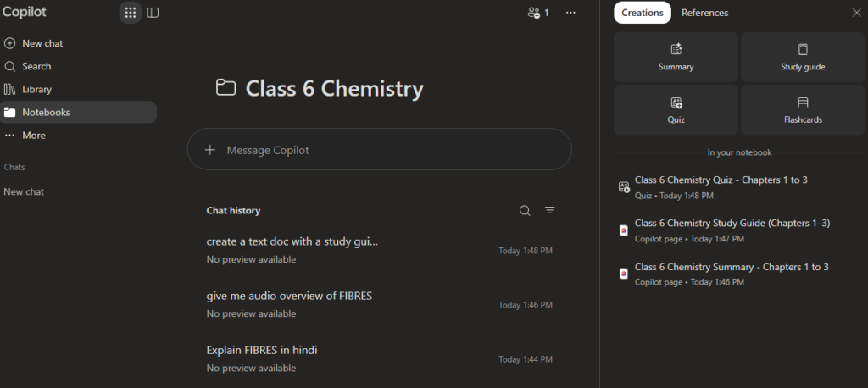Click the 'Today 1:48 PM' chat timestamp

pyautogui.click(x=526, y=251)
